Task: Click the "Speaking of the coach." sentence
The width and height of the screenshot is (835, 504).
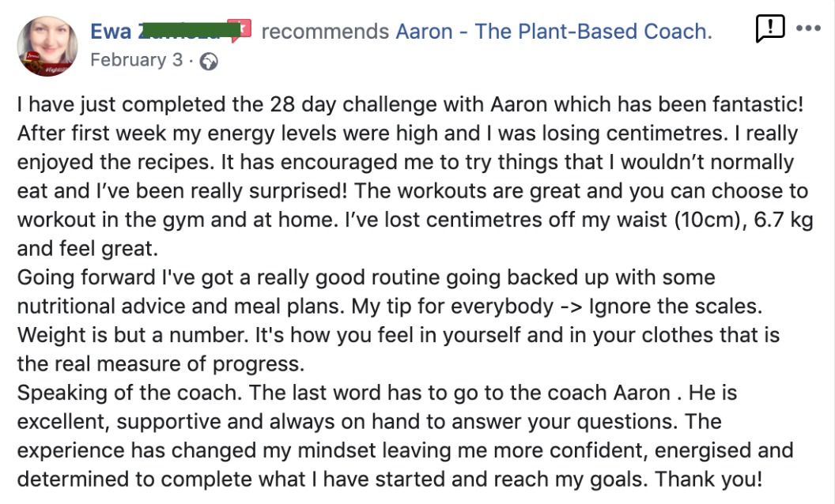Action: coord(130,393)
